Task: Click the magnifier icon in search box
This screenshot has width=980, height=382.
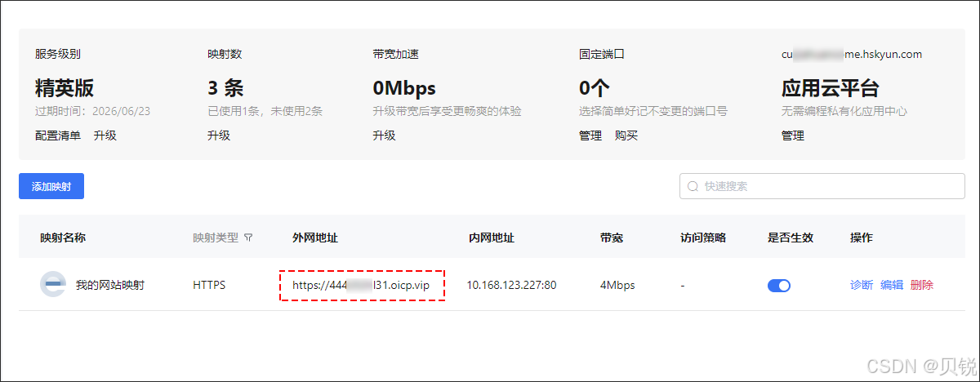Action: [693, 186]
